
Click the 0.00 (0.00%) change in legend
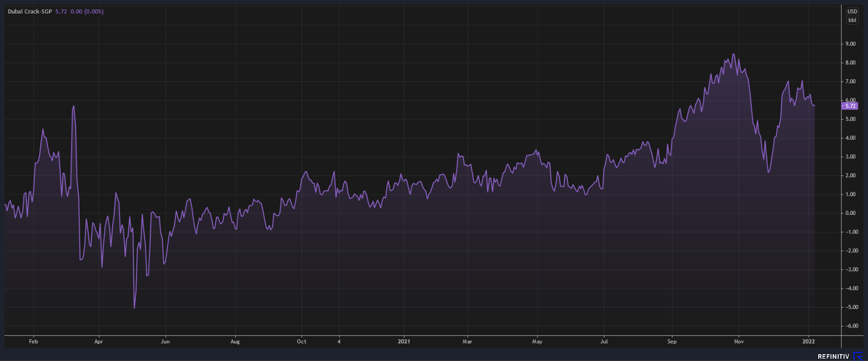point(87,12)
